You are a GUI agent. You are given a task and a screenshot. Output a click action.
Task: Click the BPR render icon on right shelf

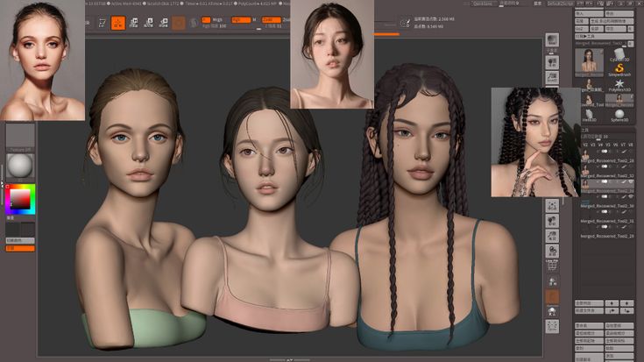click(552, 39)
